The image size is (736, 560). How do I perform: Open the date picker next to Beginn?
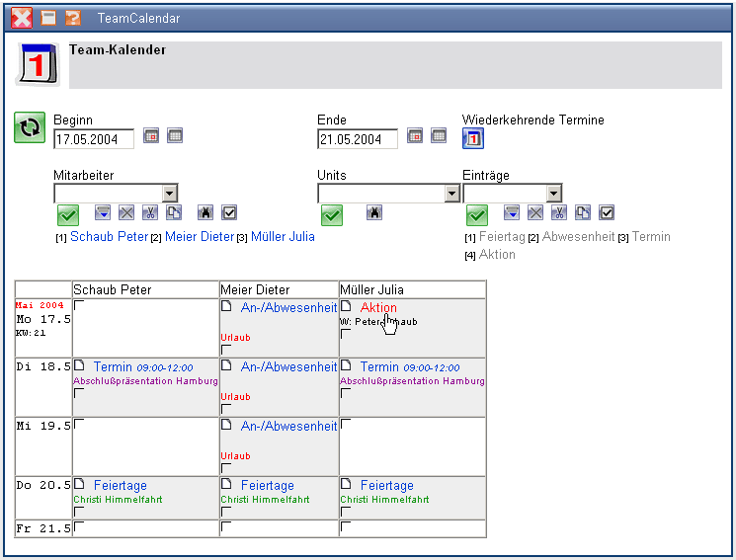151,136
